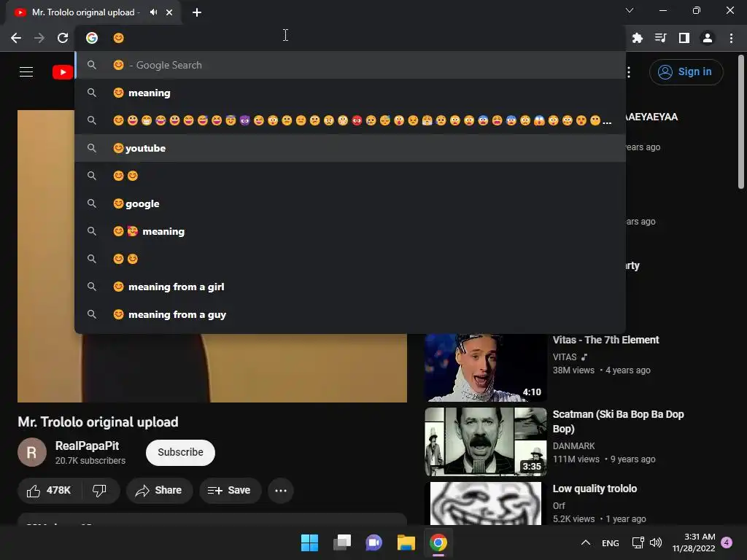The height and width of the screenshot is (560, 747).
Task: Reload the page with the refresh icon
Action: point(63,38)
